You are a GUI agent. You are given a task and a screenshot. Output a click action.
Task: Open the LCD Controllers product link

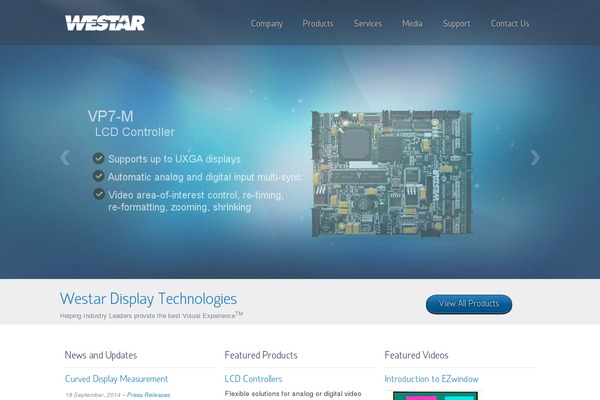point(253,379)
